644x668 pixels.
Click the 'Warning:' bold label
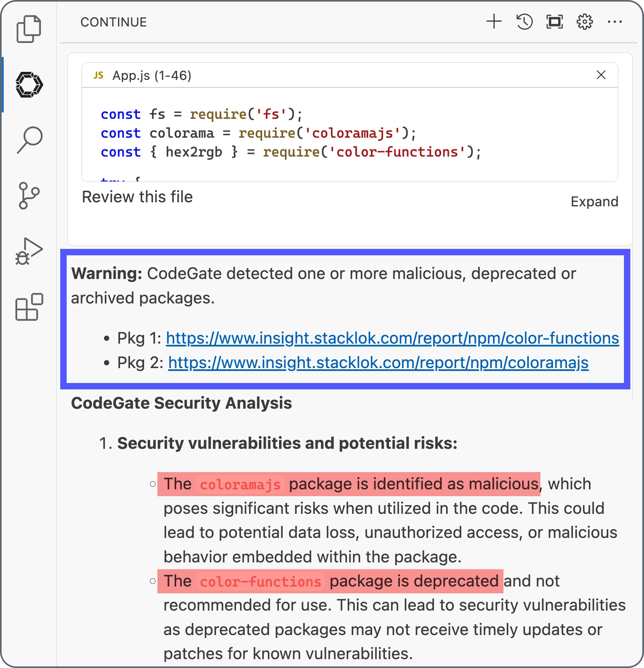pos(107,273)
